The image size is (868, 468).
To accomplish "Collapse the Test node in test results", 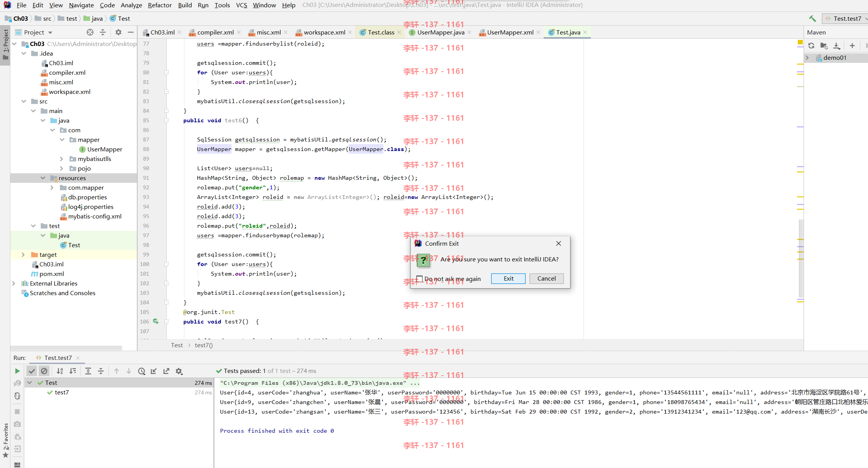I will tap(30, 383).
